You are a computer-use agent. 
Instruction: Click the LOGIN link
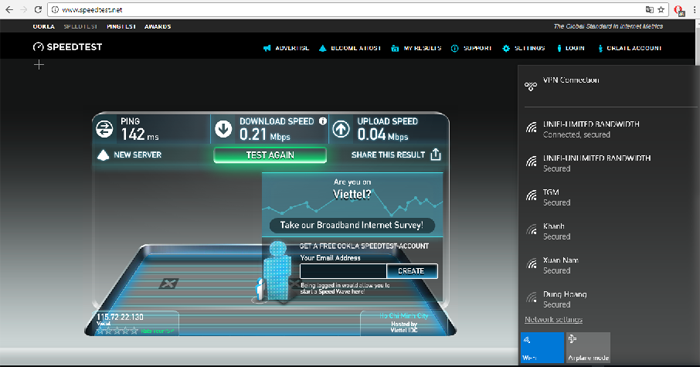click(571, 48)
